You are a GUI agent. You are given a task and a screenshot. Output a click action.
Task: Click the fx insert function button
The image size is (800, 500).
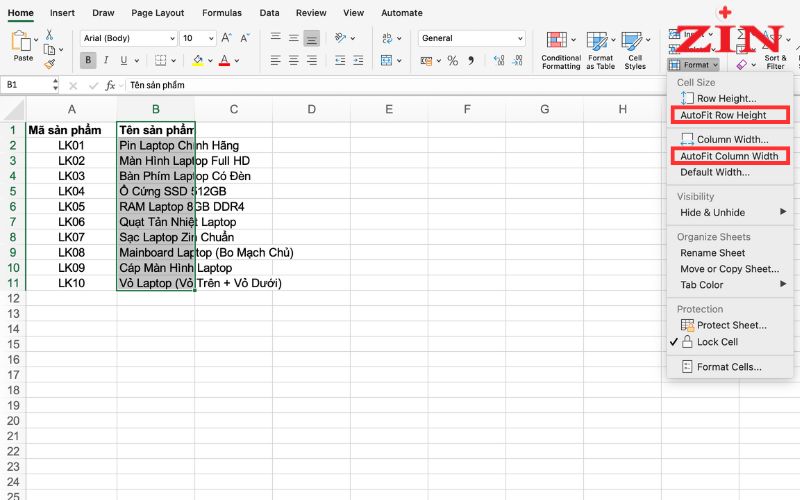click(x=110, y=85)
